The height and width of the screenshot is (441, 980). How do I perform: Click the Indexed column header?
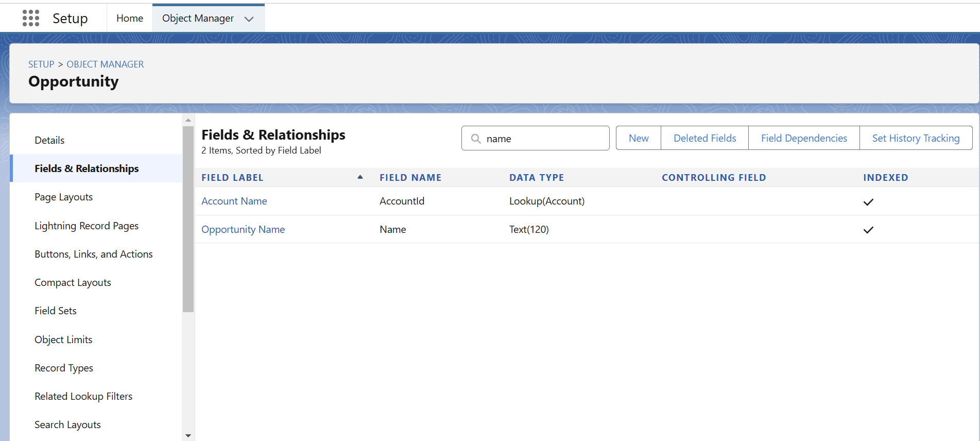[886, 178]
